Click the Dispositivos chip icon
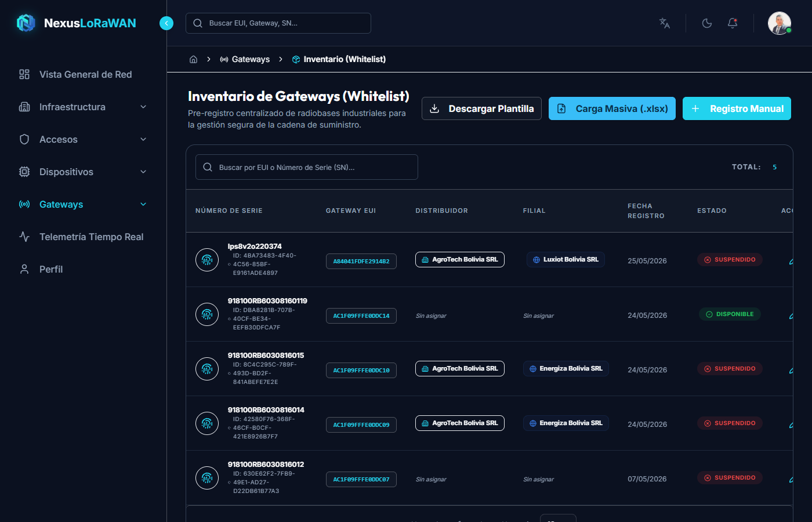The width and height of the screenshot is (812, 522). 24,172
